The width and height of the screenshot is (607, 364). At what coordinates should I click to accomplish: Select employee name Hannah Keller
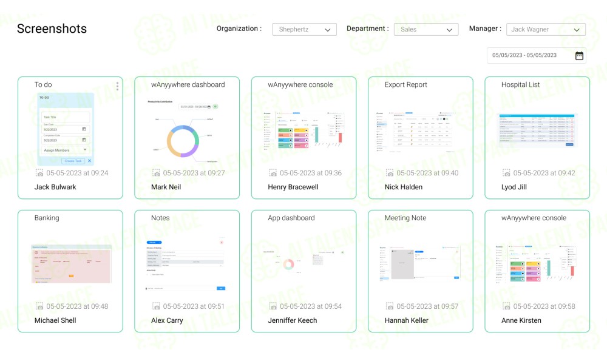[407, 321]
